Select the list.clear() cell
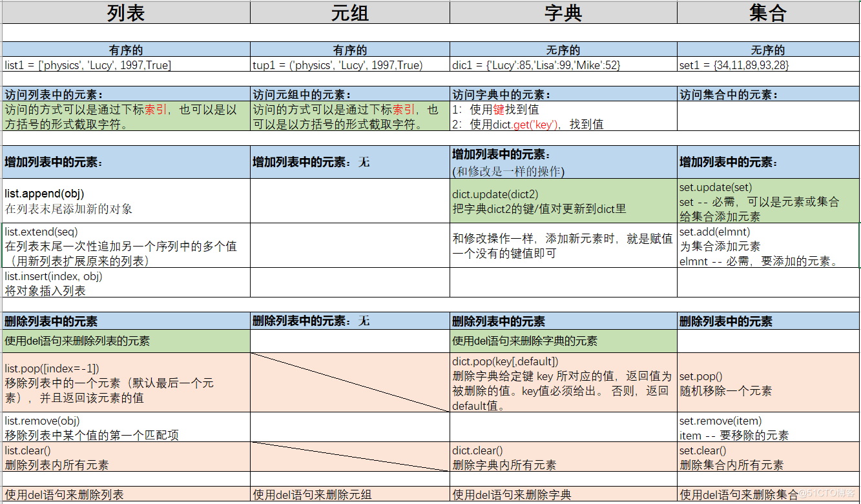This screenshot has width=861, height=504. click(x=126, y=457)
